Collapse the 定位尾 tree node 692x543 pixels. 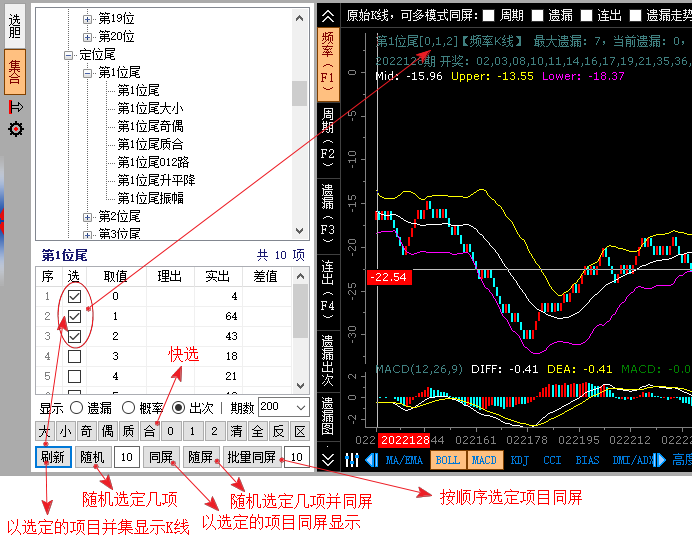[69, 55]
